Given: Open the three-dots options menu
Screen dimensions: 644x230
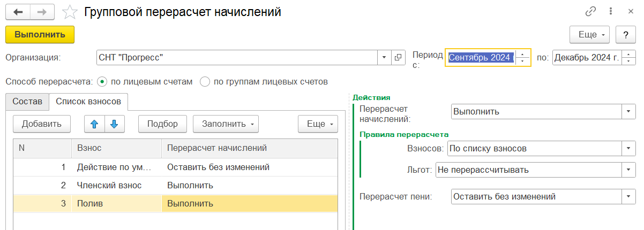Looking at the screenshot, I should [611, 11].
